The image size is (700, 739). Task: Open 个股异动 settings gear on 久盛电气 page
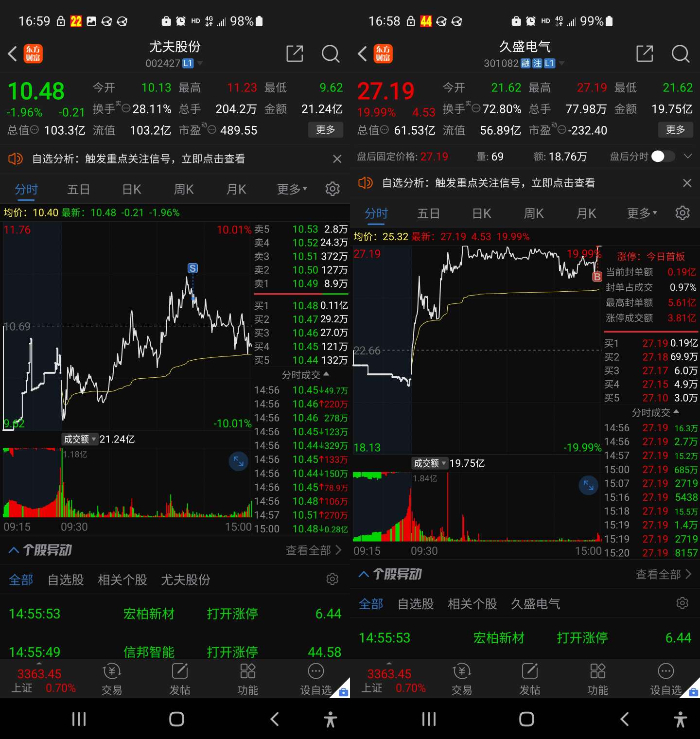click(682, 603)
